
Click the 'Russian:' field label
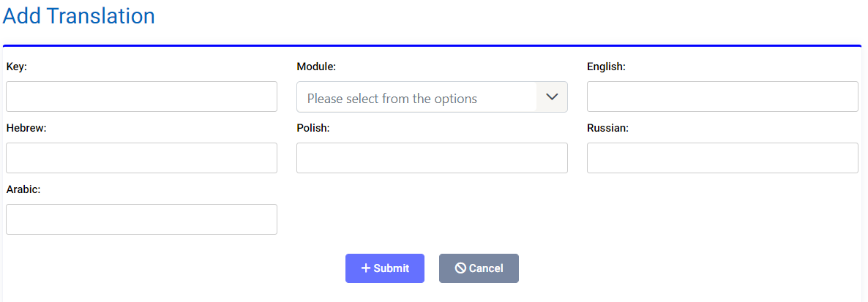[607, 128]
